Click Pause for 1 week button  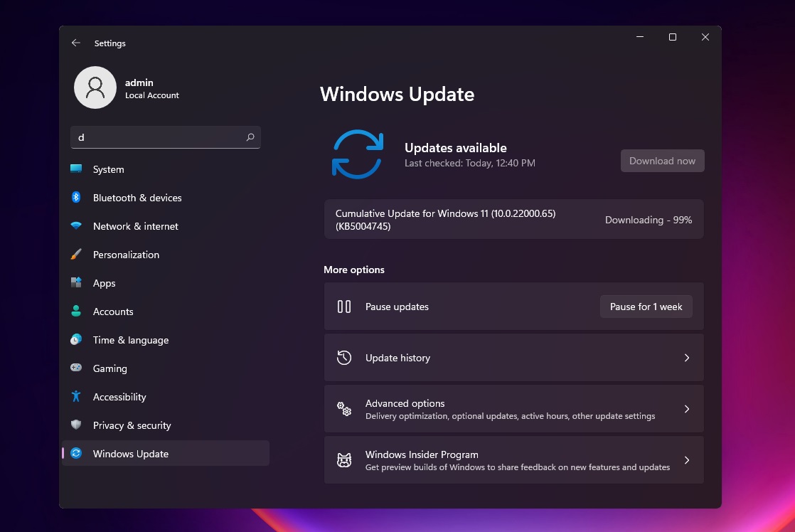point(646,307)
